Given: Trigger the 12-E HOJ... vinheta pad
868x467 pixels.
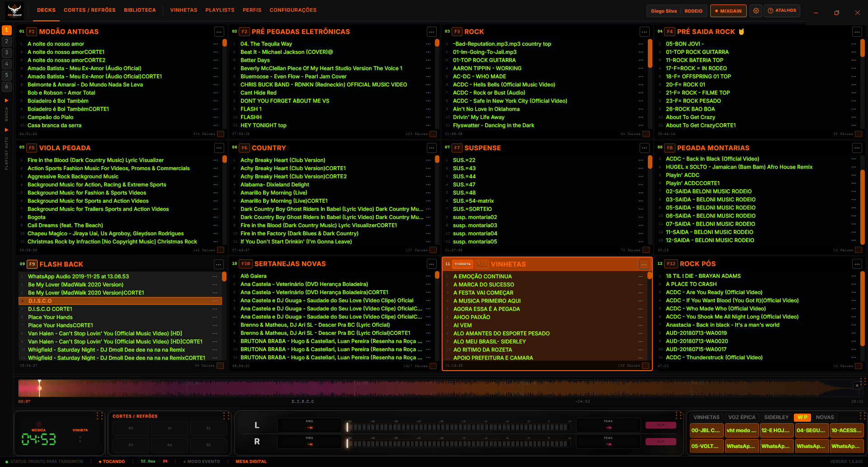Looking at the screenshot, I should coord(776,430).
